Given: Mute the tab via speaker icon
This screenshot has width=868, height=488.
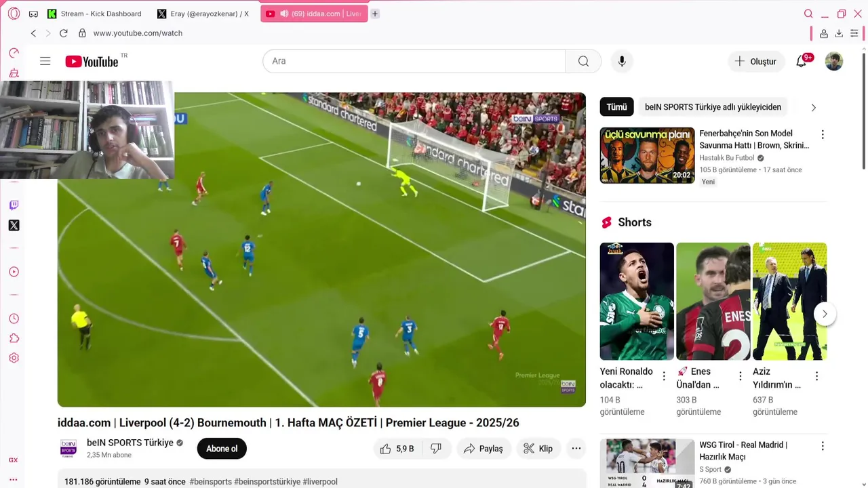Looking at the screenshot, I should tap(284, 14).
